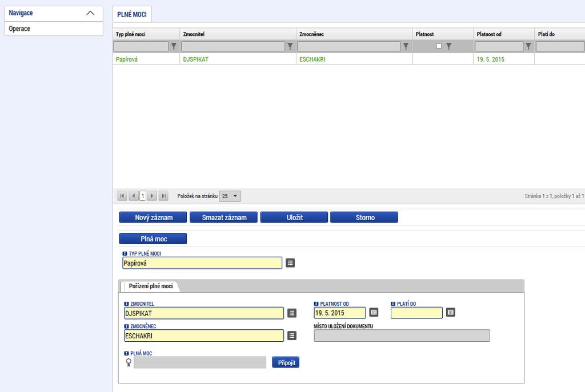The height and width of the screenshot is (392, 585).
Task: Select the Pořízení plné moci tab
Action: (151, 286)
